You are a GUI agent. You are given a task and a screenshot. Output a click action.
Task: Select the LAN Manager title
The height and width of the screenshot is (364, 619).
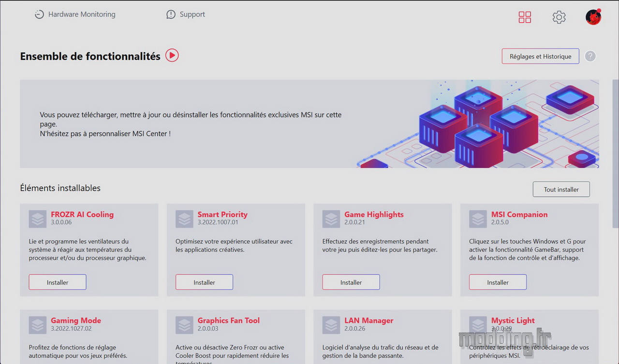pos(369,320)
